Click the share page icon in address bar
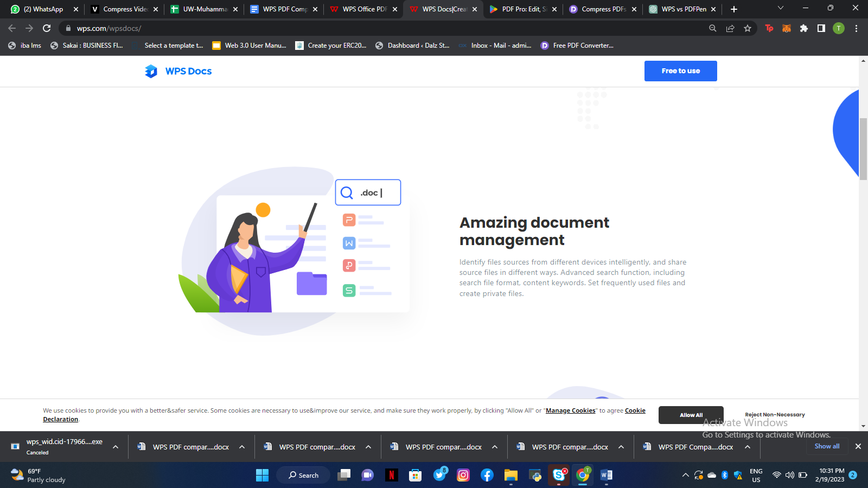868x488 pixels. coord(730,28)
